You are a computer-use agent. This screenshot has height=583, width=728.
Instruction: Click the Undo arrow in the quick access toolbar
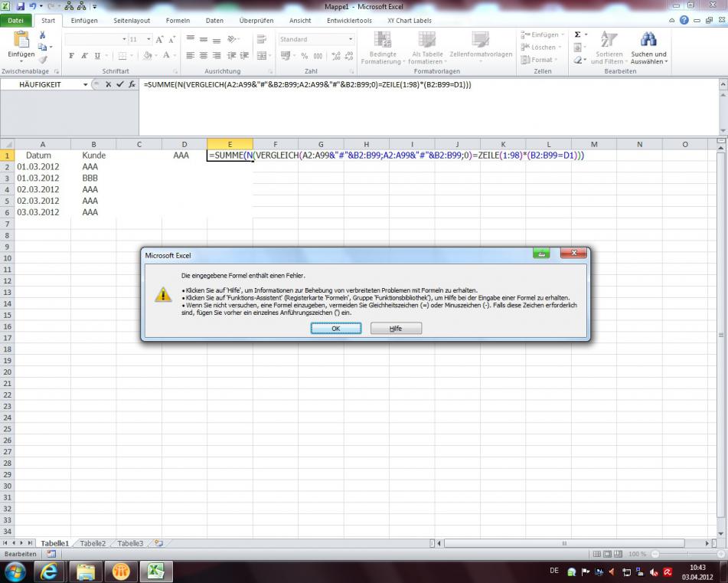pyautogui.click(x=32, y=6)
